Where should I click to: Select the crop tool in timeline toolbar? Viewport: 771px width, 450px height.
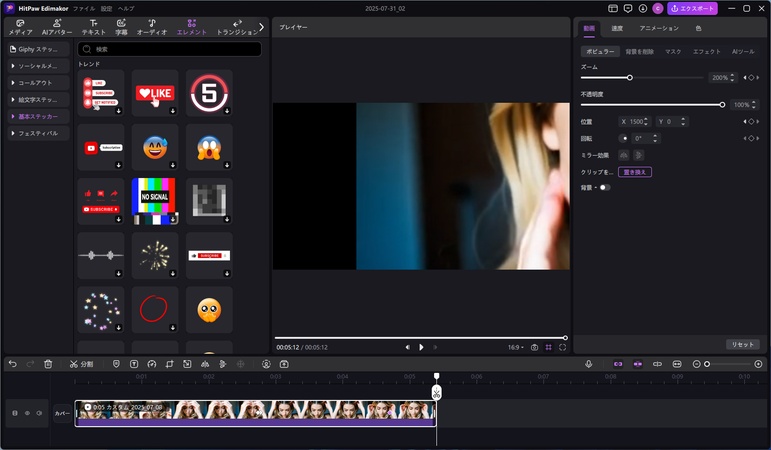tap(169, 364)
